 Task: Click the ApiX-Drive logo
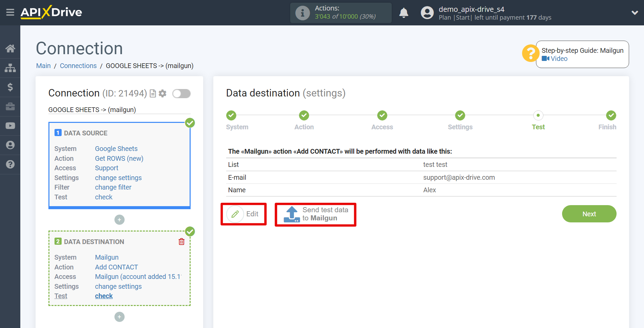51,12
